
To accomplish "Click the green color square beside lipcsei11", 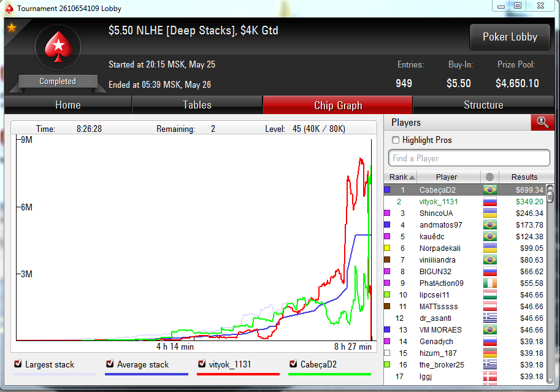I will [x=387, y=295].
